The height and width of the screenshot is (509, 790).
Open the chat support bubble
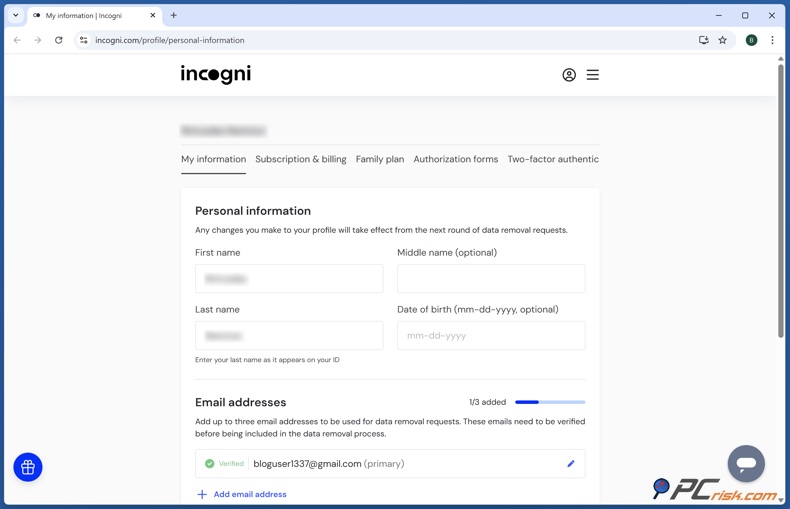(746, 464)
